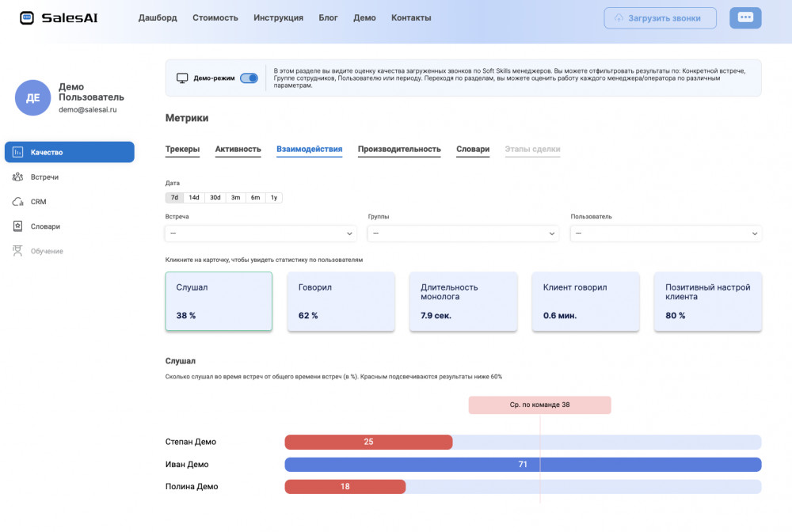Open the chat bubble button in header
Image resolution: width=792 pixels, height=532 pixels.
(744, 17)
